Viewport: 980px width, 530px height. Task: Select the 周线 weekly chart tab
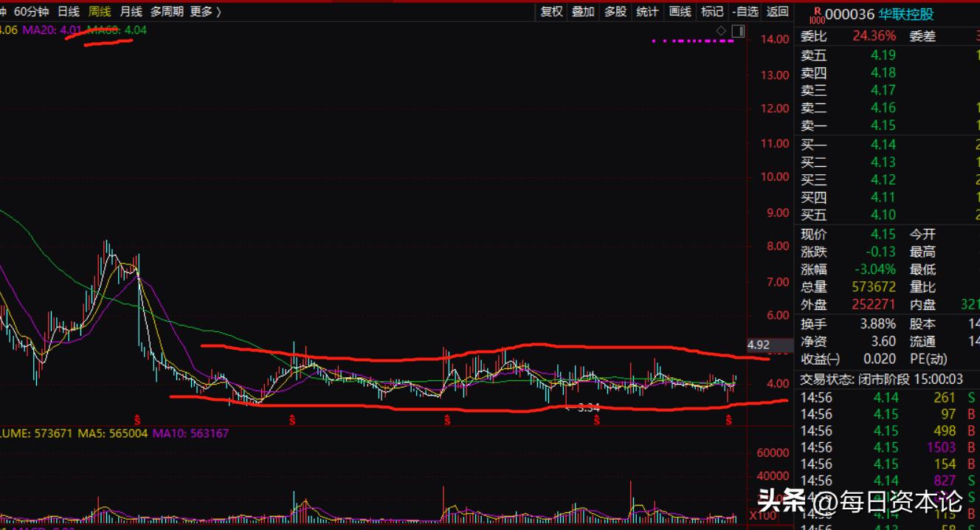(100, 11)
